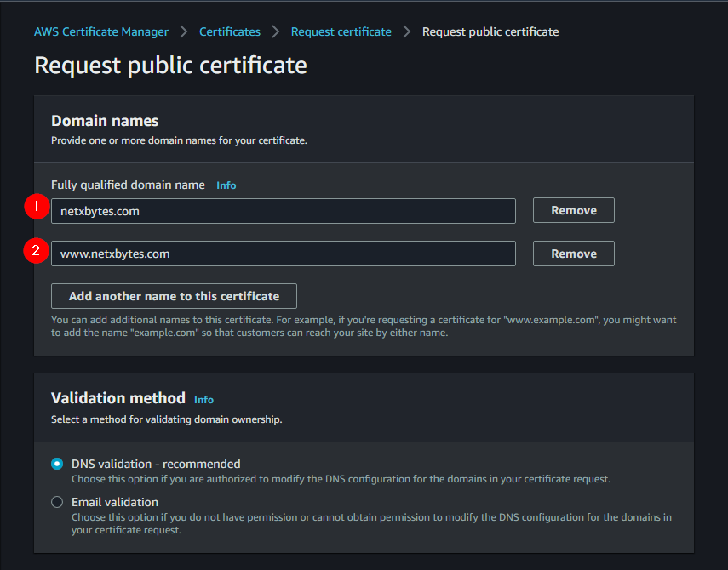The width and height of the screenshot is (728, 570).
Task: Navigate to Request certificate breadcrumb
Action: pos(341,31)
